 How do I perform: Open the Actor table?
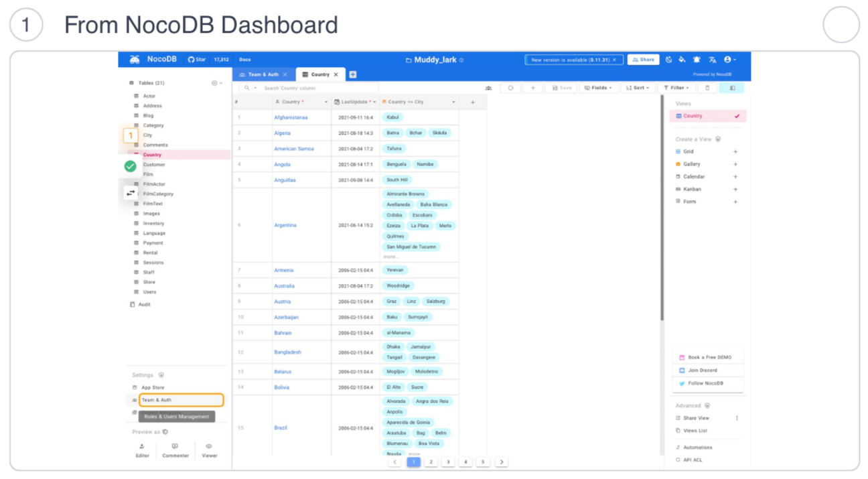[149, 96]
